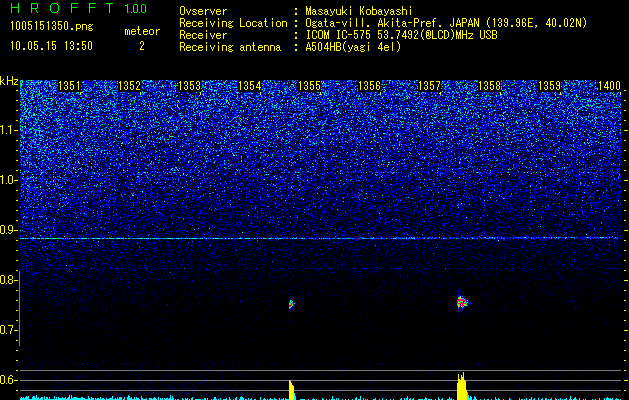Click the 0.7 kHz axis label

[x=8, y=330]
